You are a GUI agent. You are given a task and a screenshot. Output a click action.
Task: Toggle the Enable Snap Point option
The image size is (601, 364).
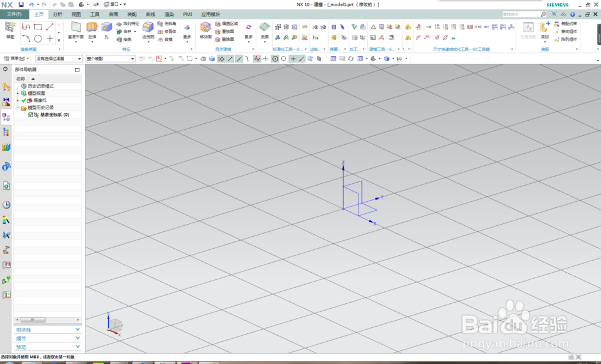[221, 59]
